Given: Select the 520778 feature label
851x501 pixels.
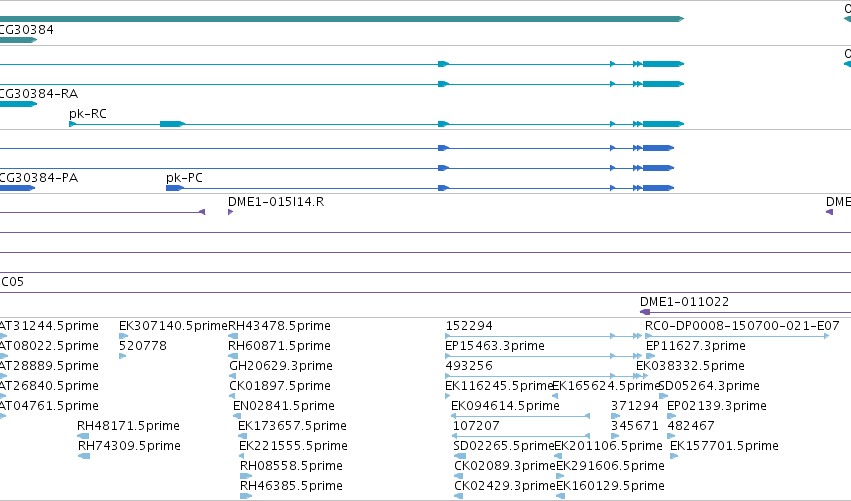Looking at the screenshot, I should point(143,346).
